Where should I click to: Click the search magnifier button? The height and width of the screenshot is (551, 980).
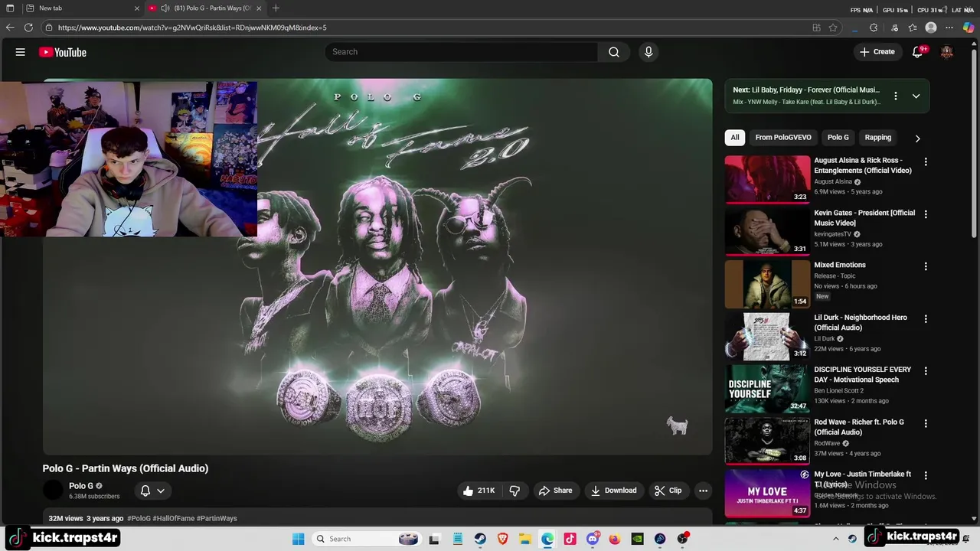(x=614, y=52)
